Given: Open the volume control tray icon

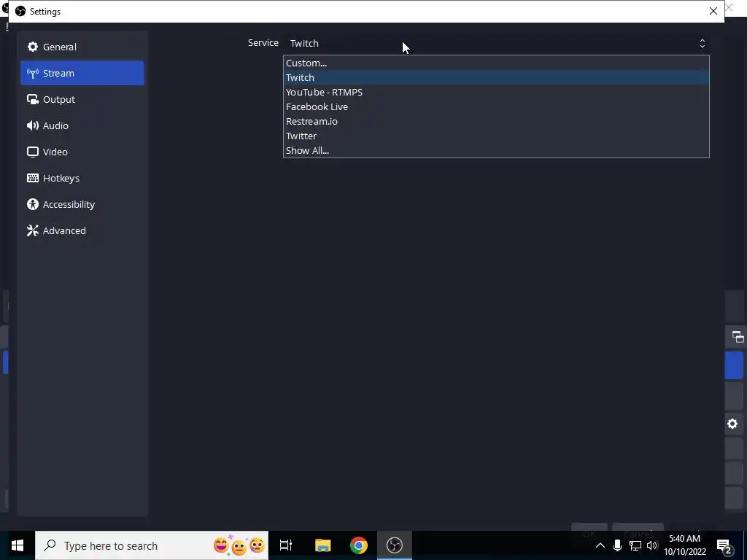Looking at the screenshot, I should click(x=652, y=545).
